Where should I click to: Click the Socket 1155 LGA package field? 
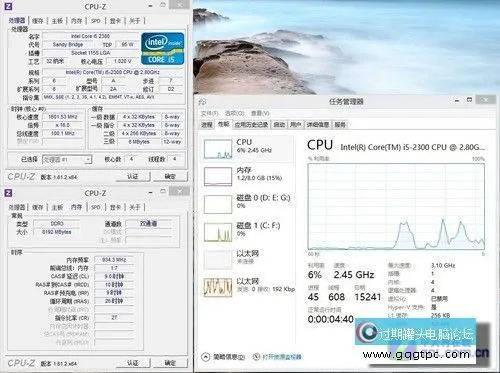click(90, 53)
